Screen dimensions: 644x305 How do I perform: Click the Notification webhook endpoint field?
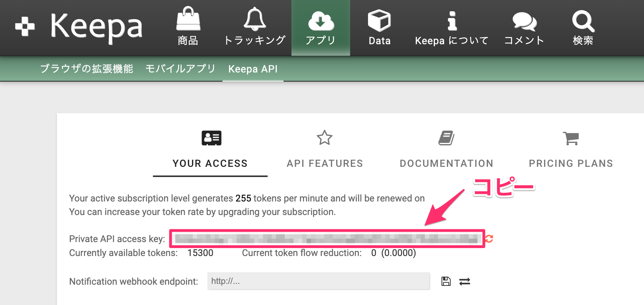[x=318, y=281]
